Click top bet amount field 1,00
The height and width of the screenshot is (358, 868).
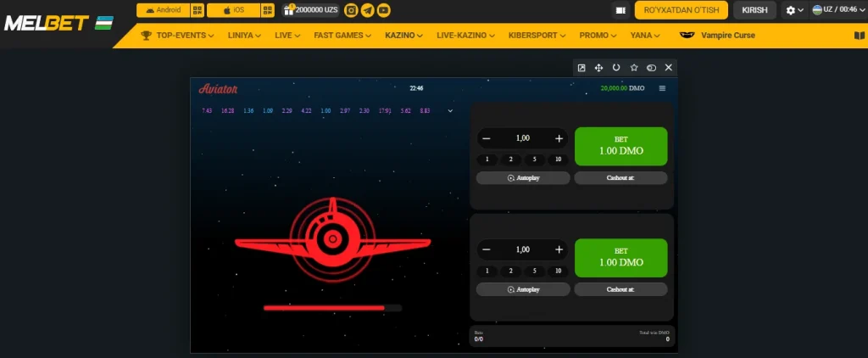pyautogui.click(x=522, y=138)
